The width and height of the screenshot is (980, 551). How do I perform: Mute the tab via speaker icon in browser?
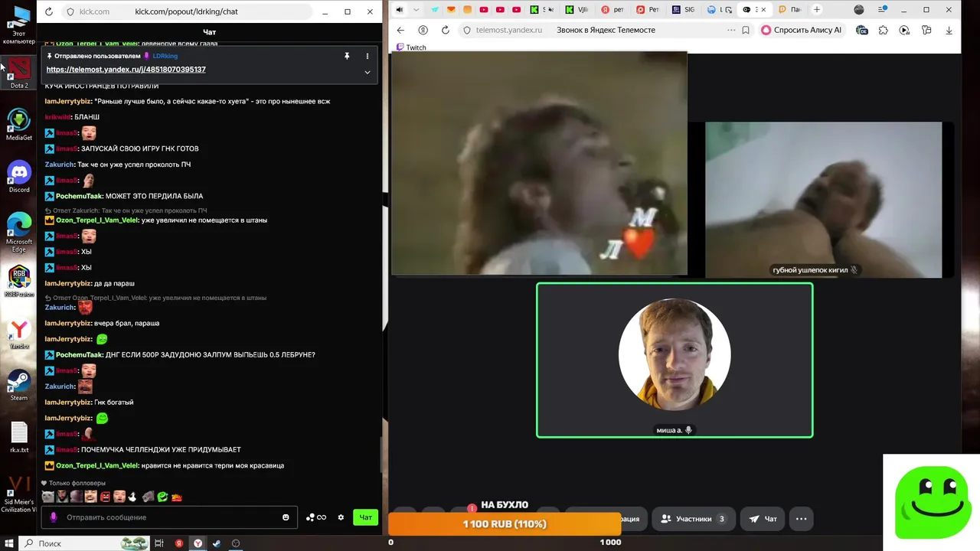click(x=400, y=10)
